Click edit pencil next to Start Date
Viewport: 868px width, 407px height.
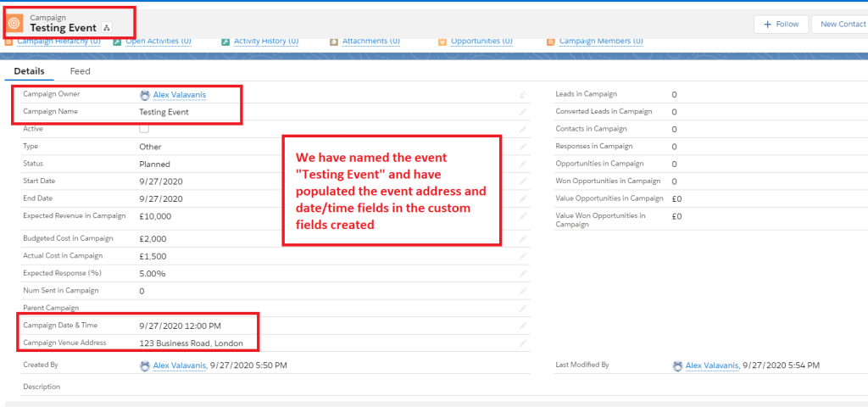coord(523,181)
